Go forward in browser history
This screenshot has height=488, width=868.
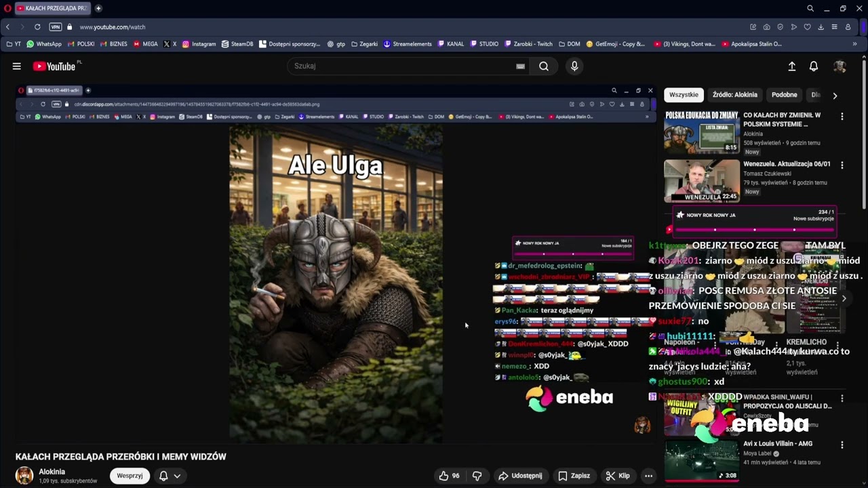point(22,27)
